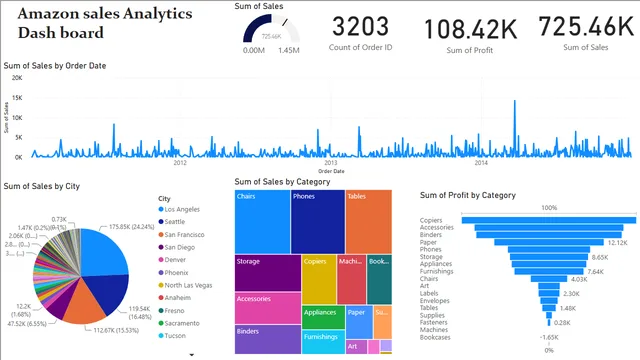
Task: Click the Seattle legend color dot
Action: 161,222
